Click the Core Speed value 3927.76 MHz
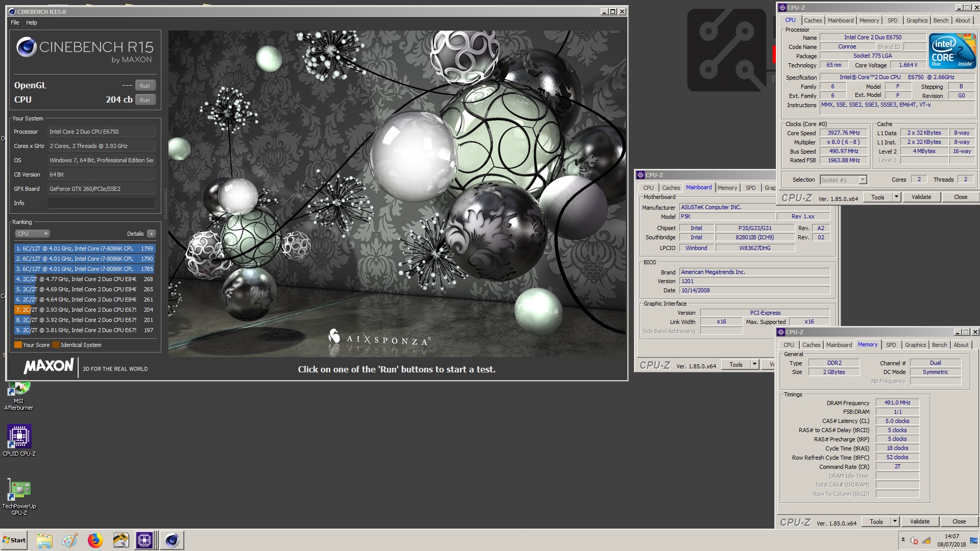 pos(844,133)
